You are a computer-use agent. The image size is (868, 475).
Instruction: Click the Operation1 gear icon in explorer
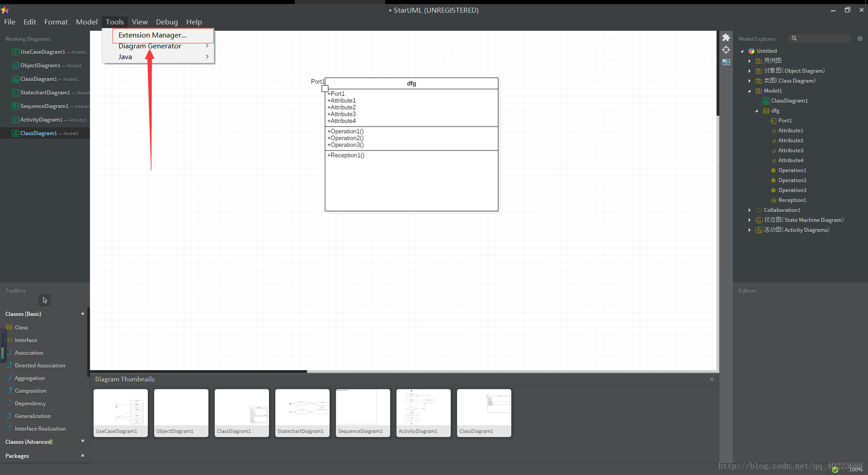click(x=773, y=170)
